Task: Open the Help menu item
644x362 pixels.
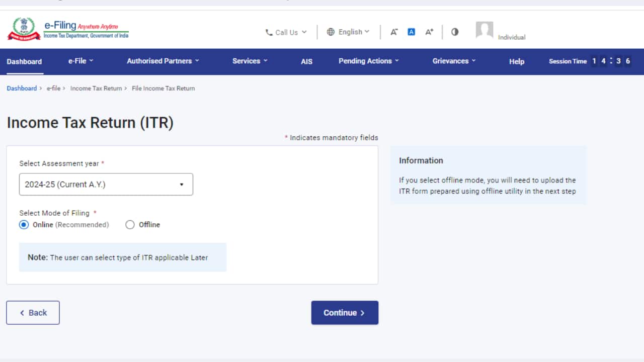Action: [x=516, y=61]
